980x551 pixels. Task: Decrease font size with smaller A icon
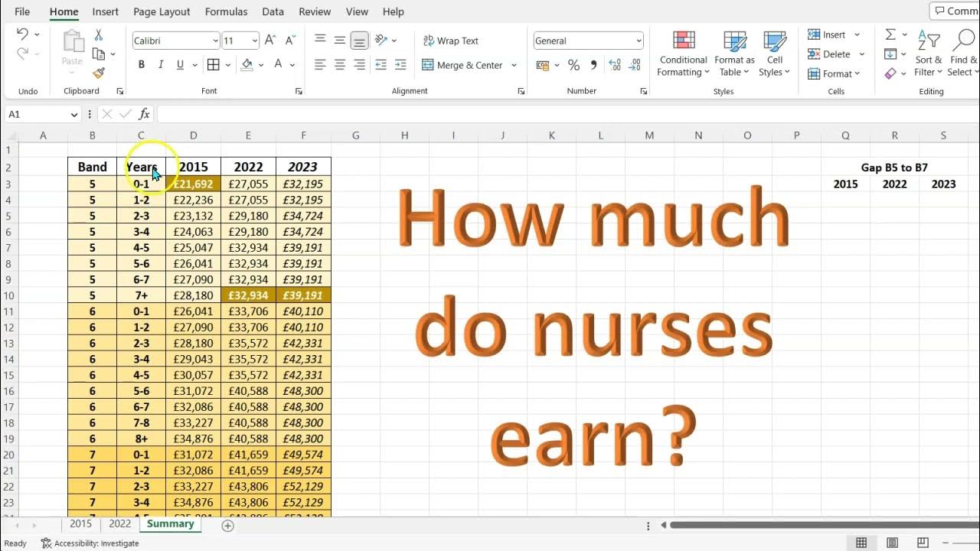click(290, 41)
